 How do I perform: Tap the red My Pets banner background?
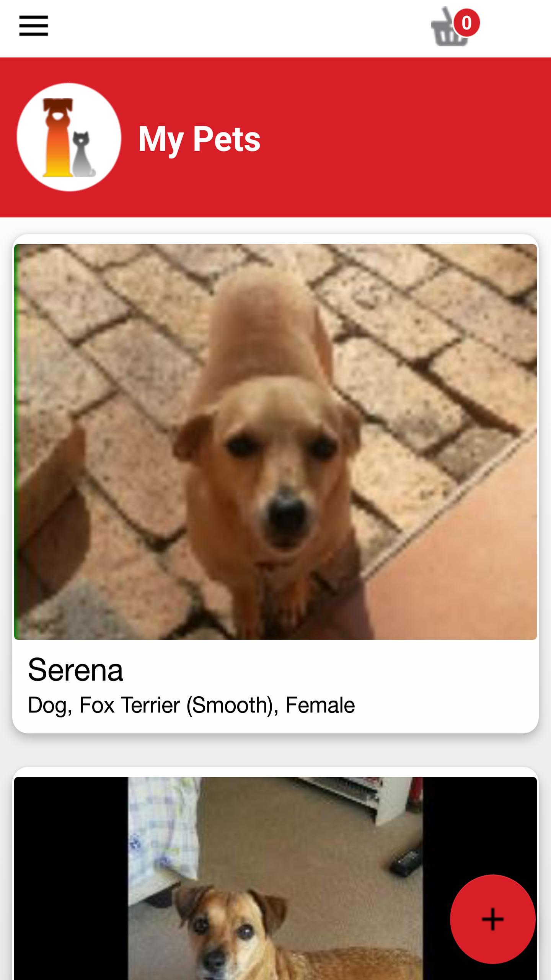click(383, 138)
